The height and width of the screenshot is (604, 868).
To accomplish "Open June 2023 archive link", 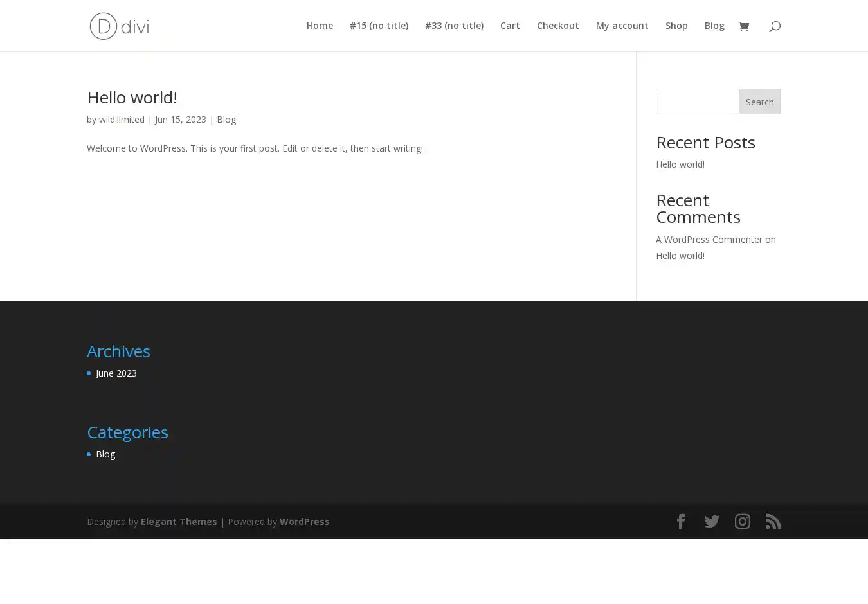I will point(116,373).
